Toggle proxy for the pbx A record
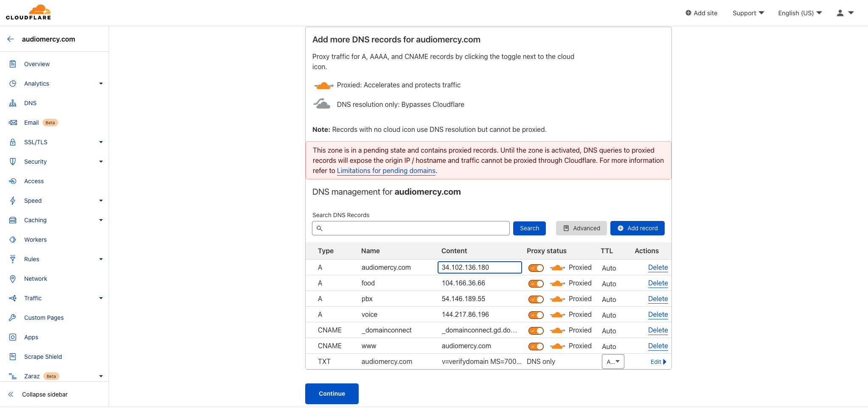868x408 pixels. 536,299
